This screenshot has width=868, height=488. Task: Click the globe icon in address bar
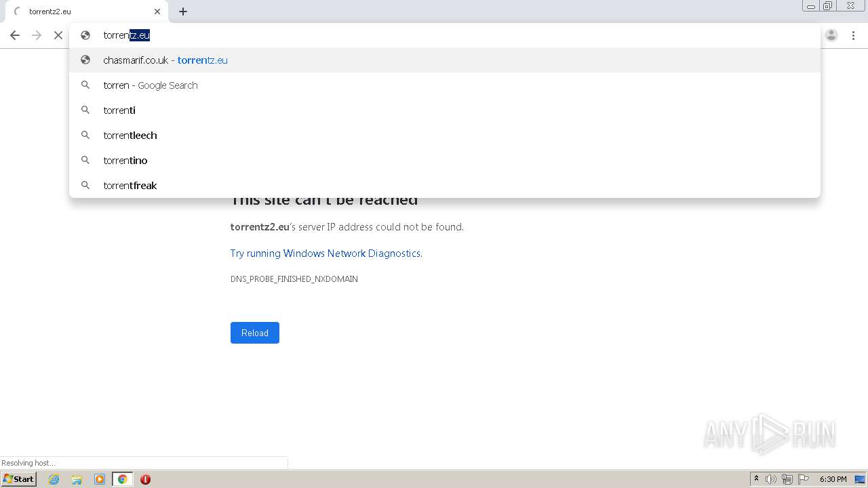(x=85, y=35)
